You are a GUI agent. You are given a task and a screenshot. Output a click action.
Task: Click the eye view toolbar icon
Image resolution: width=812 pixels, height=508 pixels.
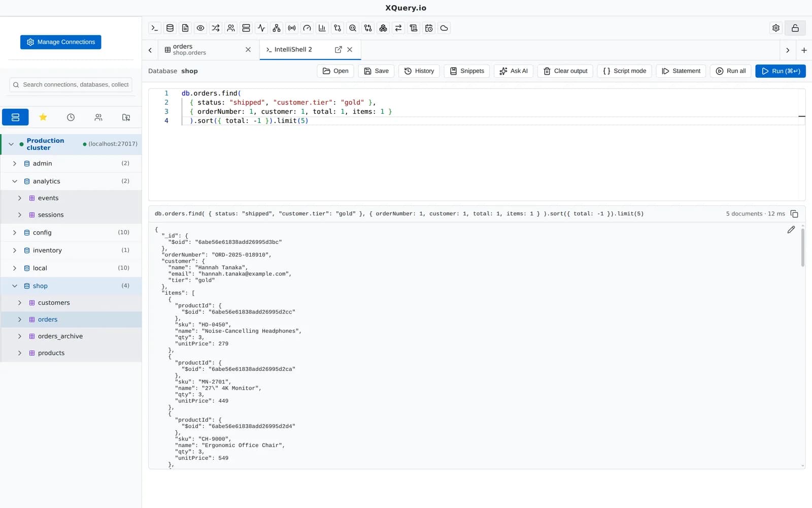tap(200, 28)
